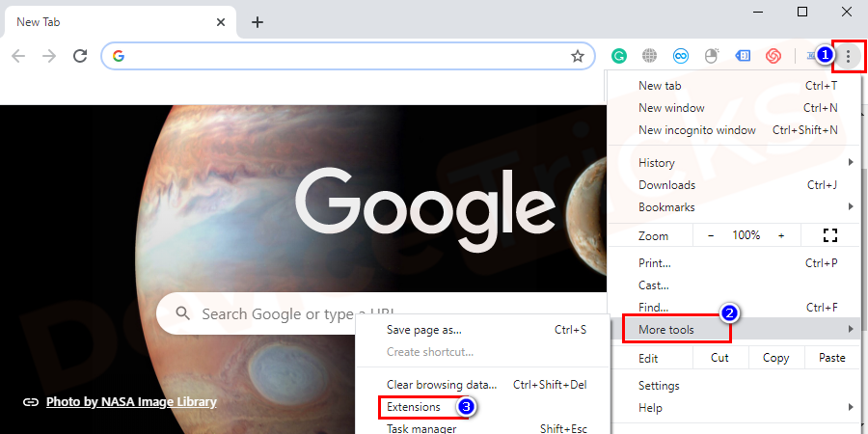
Task: Maximize the Chrome window
Action: tap(802, 12)
